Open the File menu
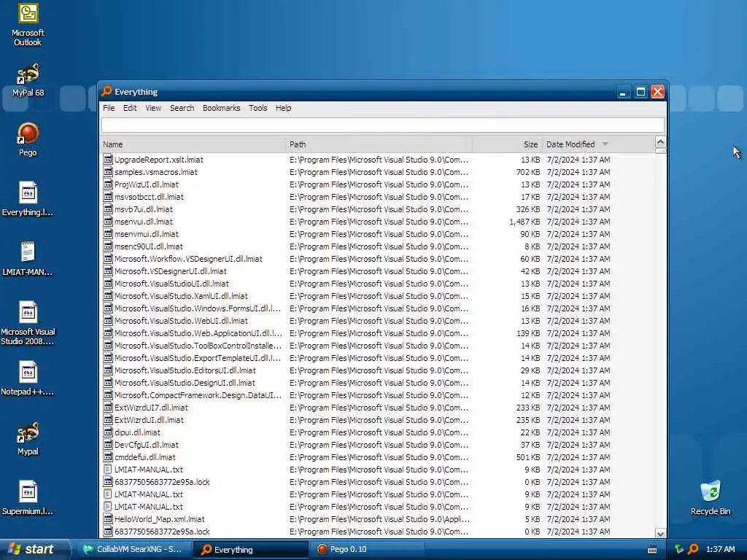The height and width of the screenshot is (560, 747). pyautogui.click(x=109, y=108)
